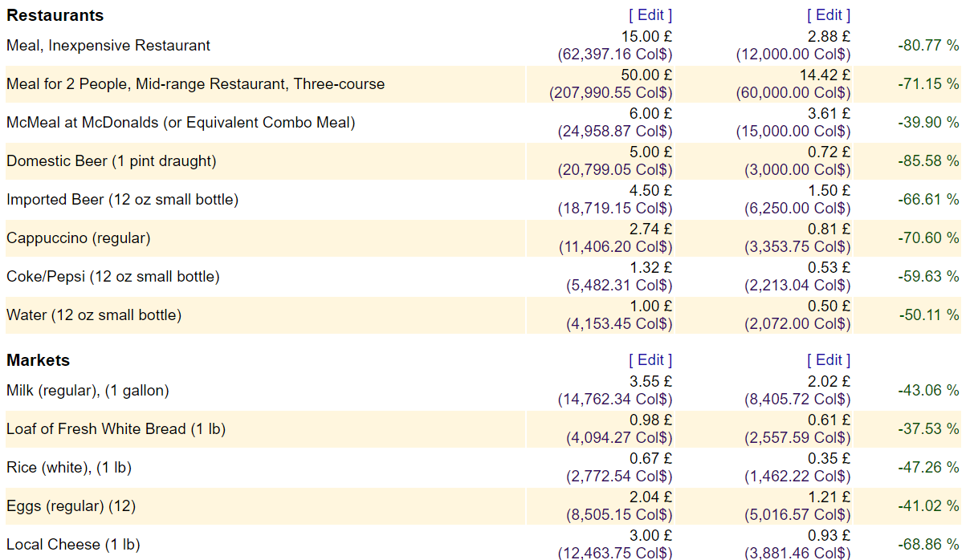
Task: Select the McMeal at McDonalds row label
Action: 181,123
